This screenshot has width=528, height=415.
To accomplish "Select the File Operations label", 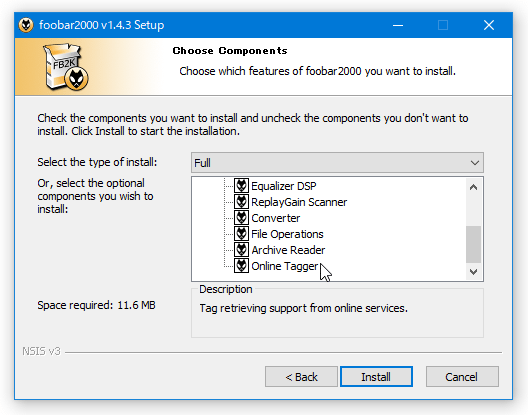I will coord(287,234).
